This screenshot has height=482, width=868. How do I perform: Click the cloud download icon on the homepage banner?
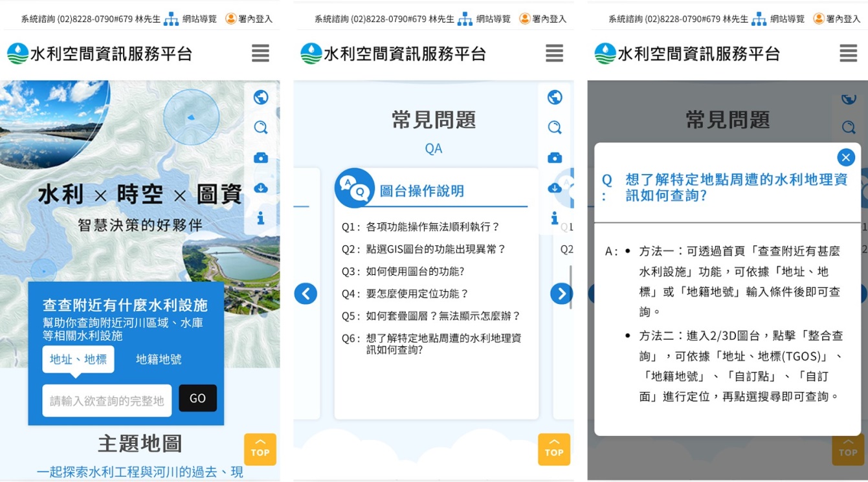(x=261, y=188)
